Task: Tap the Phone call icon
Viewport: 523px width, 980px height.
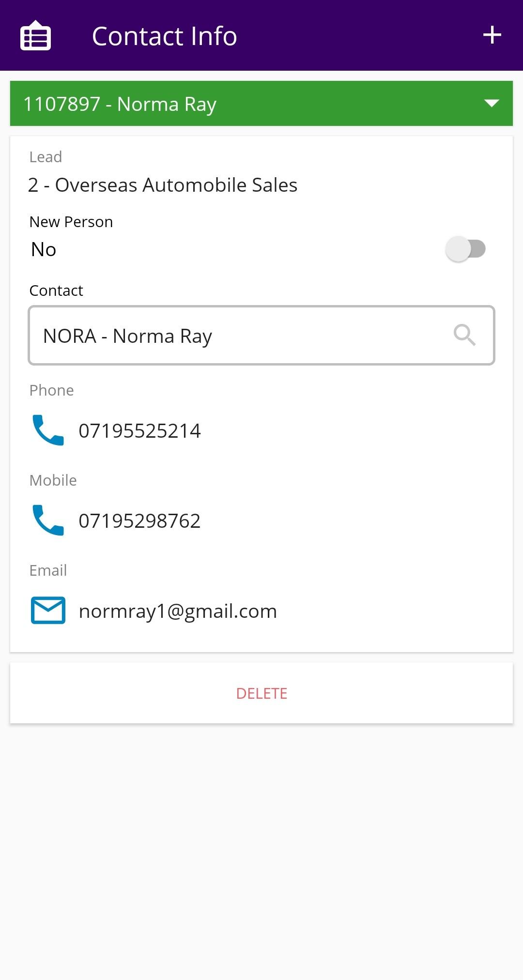Action: click(48, 430)
